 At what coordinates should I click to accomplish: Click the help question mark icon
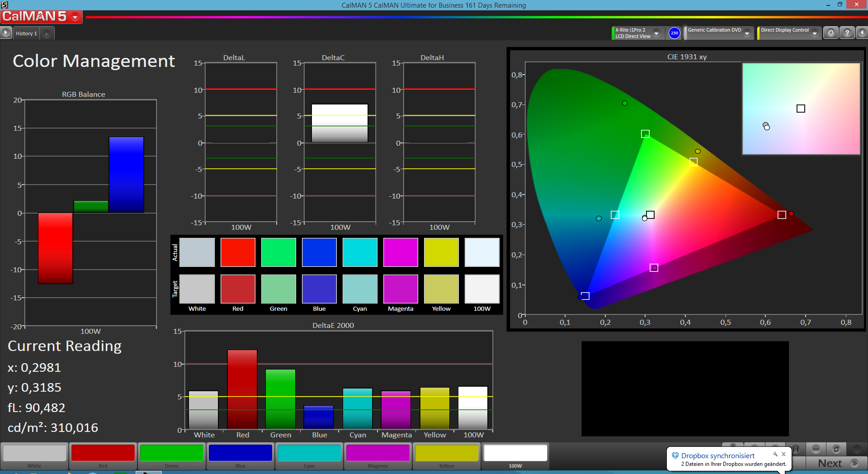pyautogui.click(x=847, y=33)
